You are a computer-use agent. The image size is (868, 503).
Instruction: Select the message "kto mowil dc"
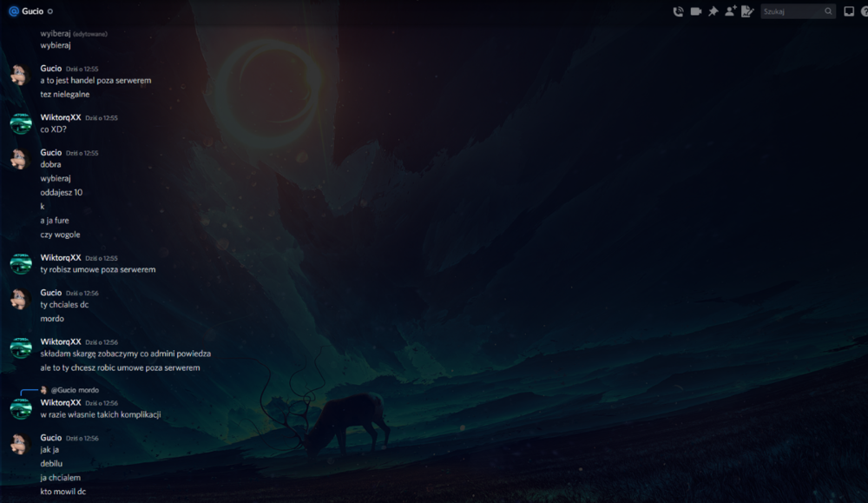click(63, 492)
